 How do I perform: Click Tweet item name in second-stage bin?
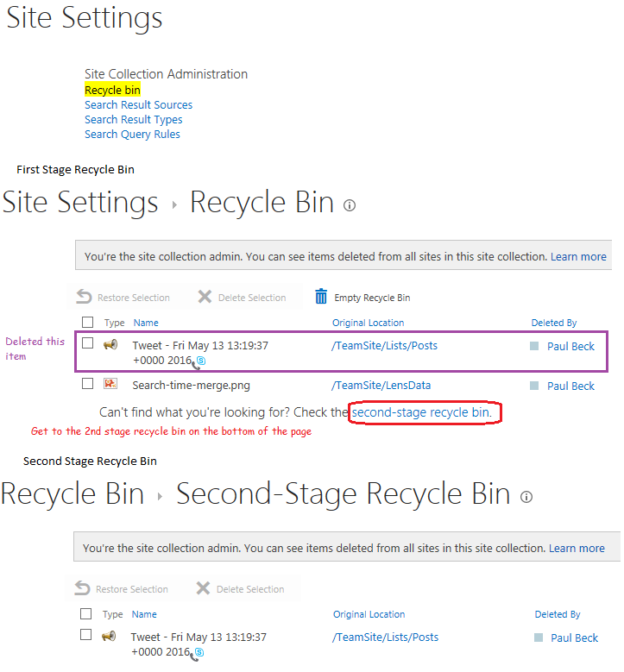[x=199, y=644]
